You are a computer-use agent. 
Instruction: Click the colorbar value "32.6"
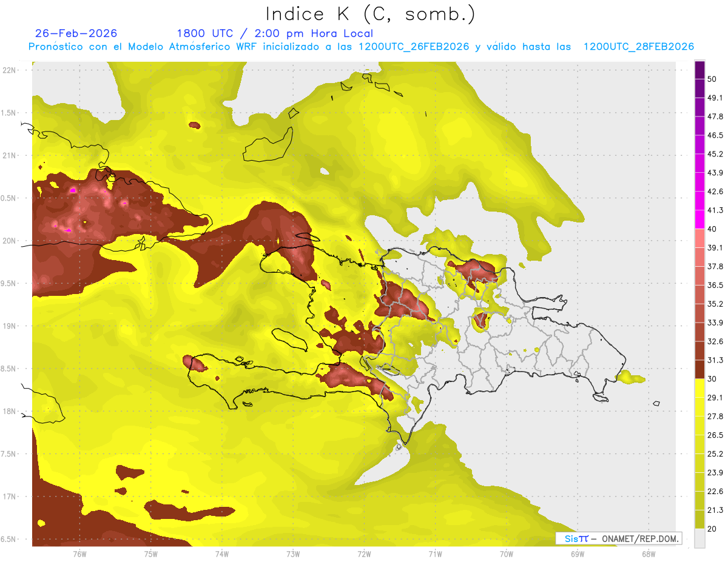point(715,341)
